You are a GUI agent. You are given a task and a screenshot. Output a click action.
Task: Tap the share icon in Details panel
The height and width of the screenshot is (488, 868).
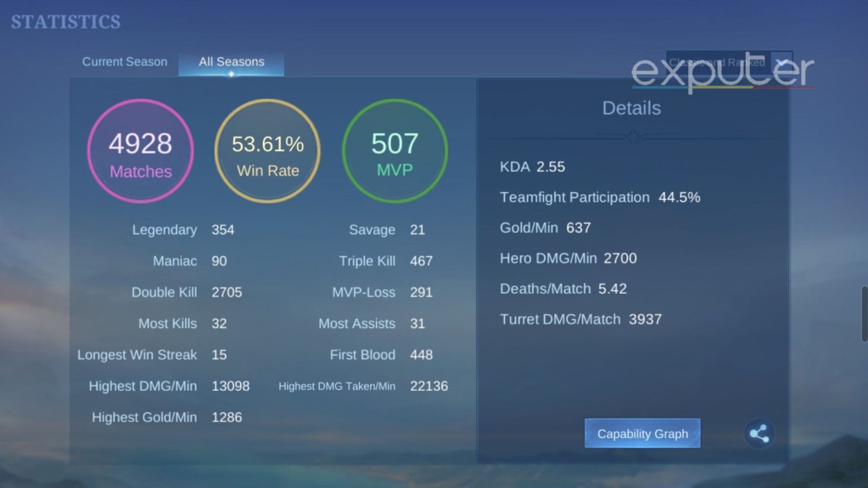tap(758, 434)
